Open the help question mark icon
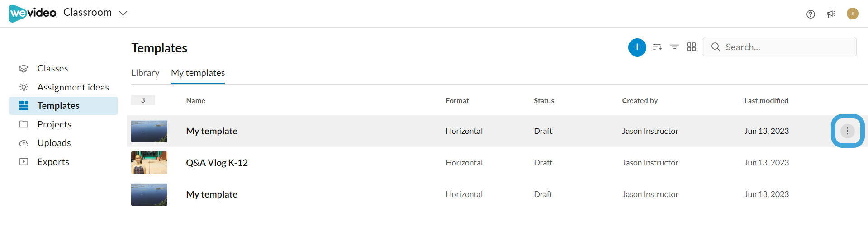The height and width of the screenshot is (245, 868). click(x=811, y=14)
